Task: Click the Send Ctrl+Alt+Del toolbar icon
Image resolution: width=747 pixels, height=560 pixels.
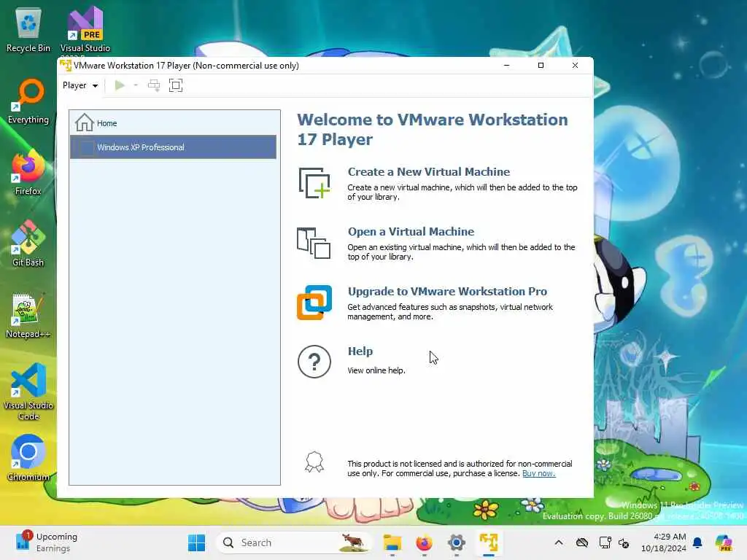Action: pyautogui.click(x=154, y=86)
